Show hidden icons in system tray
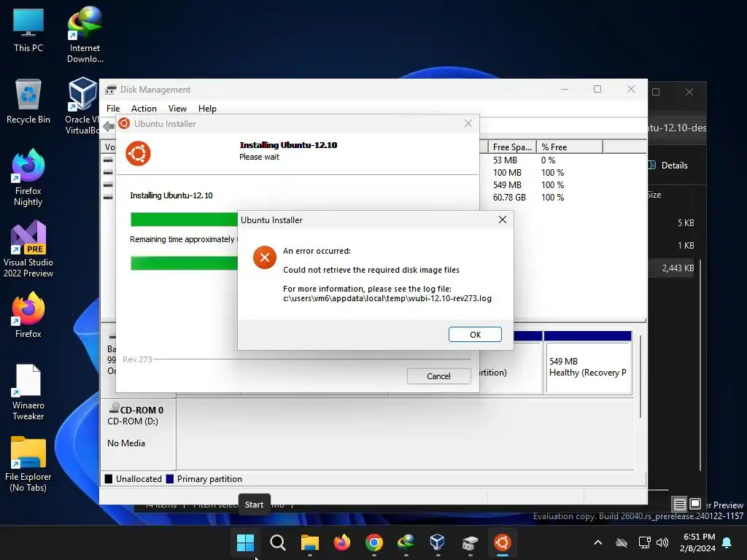Viewport: 747px width, 560px height. pyautogui.click(x=598, y=542)
